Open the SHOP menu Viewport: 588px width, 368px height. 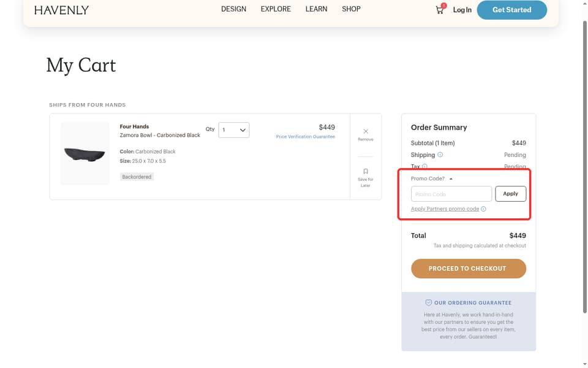point(351,9)
